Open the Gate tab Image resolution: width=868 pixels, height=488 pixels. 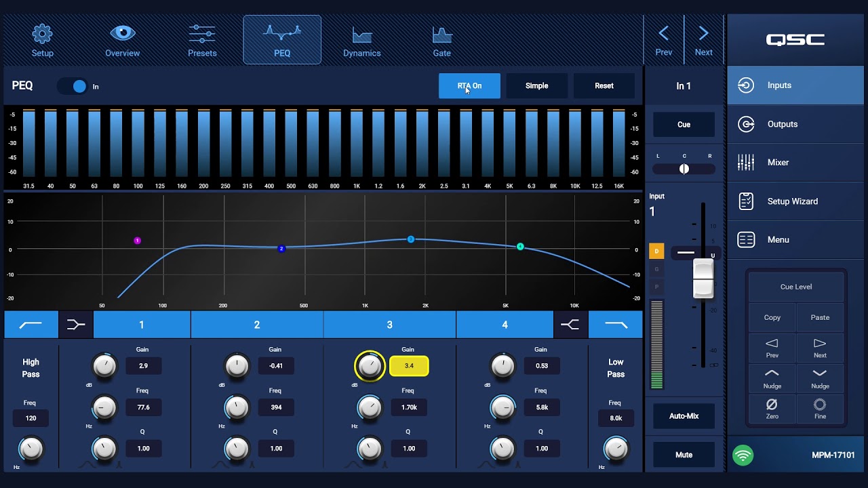point(441,41)
